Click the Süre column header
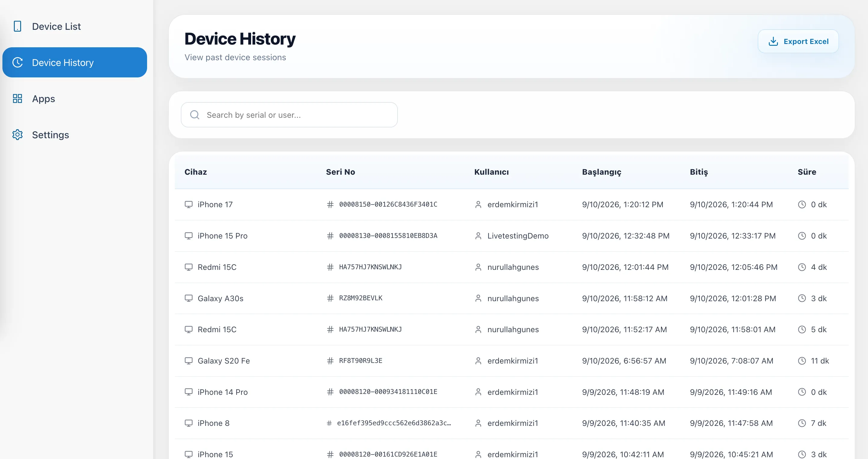The image size is (868, 459). pyautogui.click(x=807, y=172)
